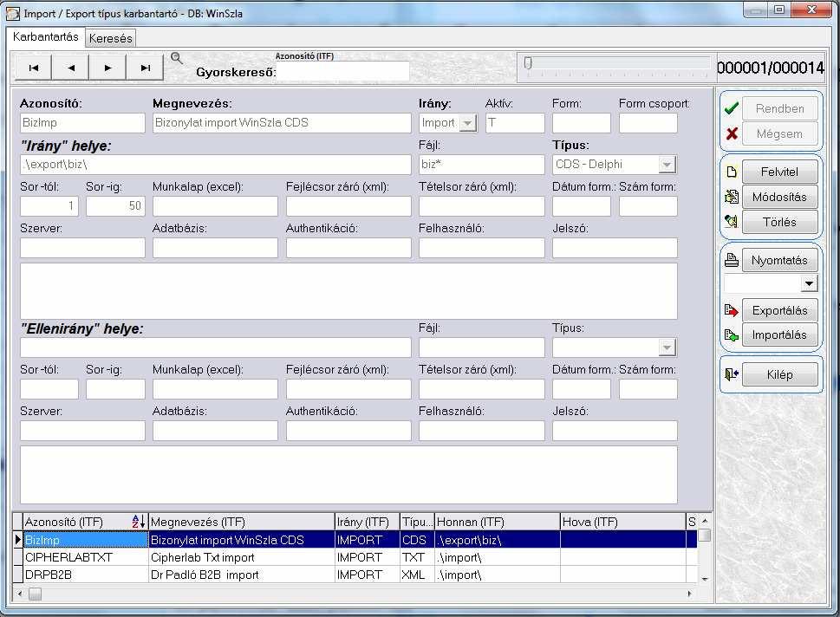Click the green checkmark Rendben icon

click(x=732, y=108)
